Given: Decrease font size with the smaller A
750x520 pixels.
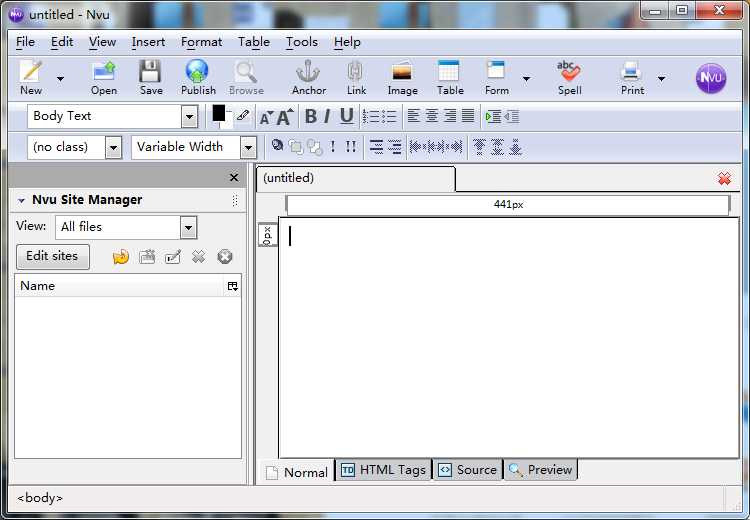Looking at the screenshot, I should tap(266, 117).
